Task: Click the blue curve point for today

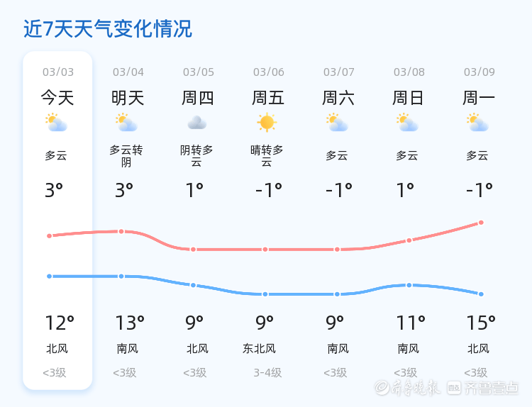Action: 50,277
